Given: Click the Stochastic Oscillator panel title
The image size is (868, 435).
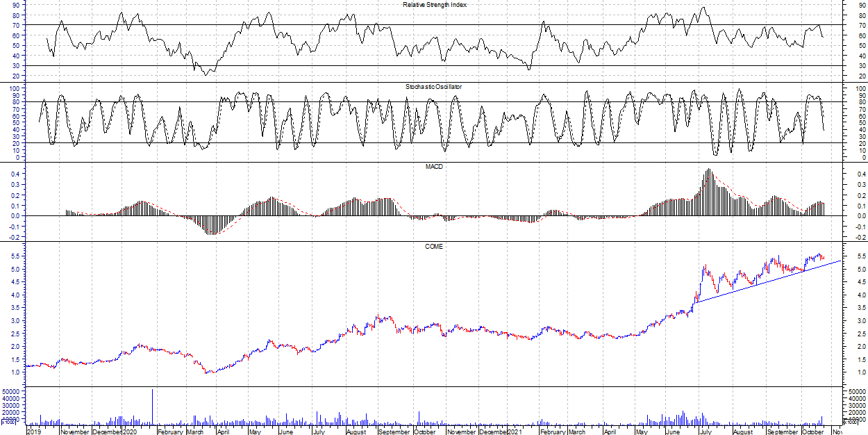Looking at the screenshot, I should [435, 87].
